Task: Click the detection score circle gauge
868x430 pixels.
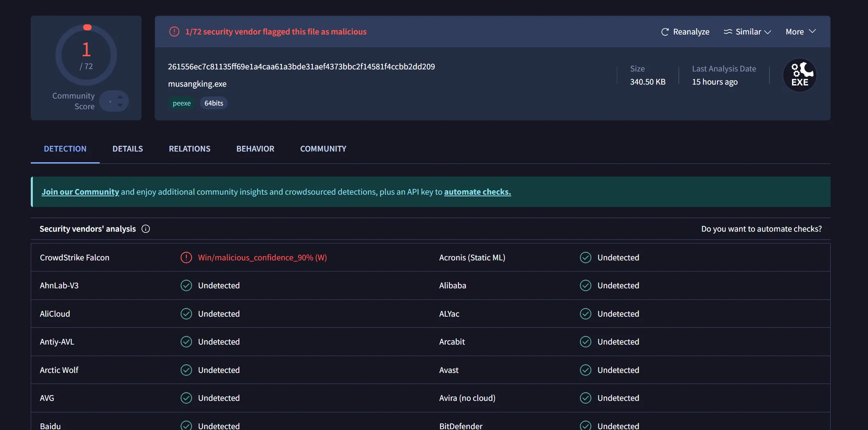Action: coord(86,55)
